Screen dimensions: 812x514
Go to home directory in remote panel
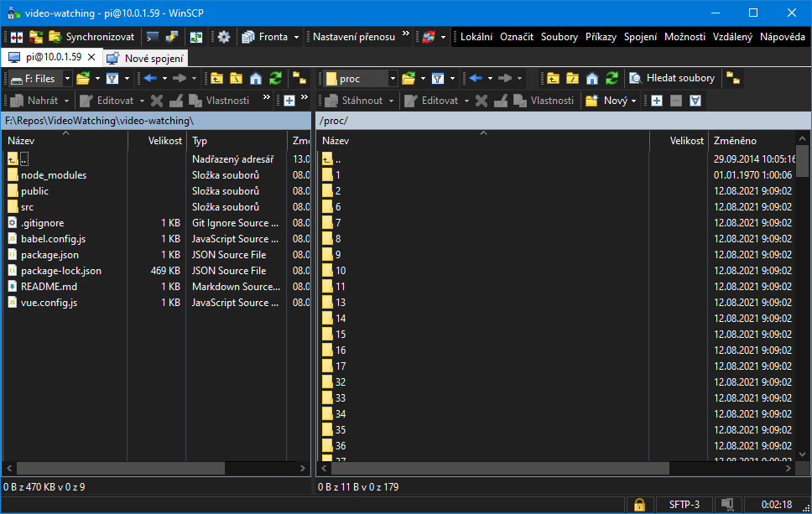tap(592, 78)
